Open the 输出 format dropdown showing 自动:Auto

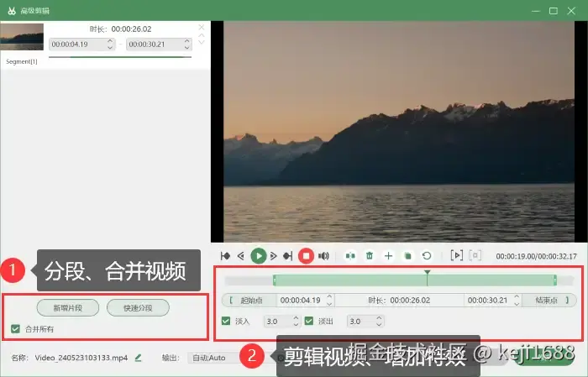[x=213, y=358]
